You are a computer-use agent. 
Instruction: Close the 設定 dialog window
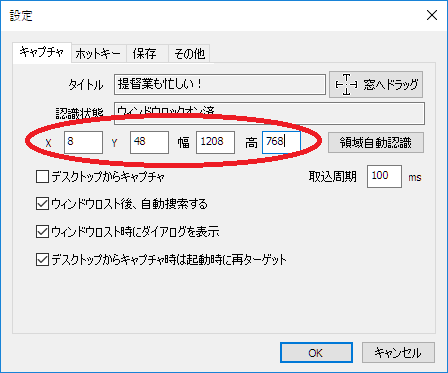432,15
